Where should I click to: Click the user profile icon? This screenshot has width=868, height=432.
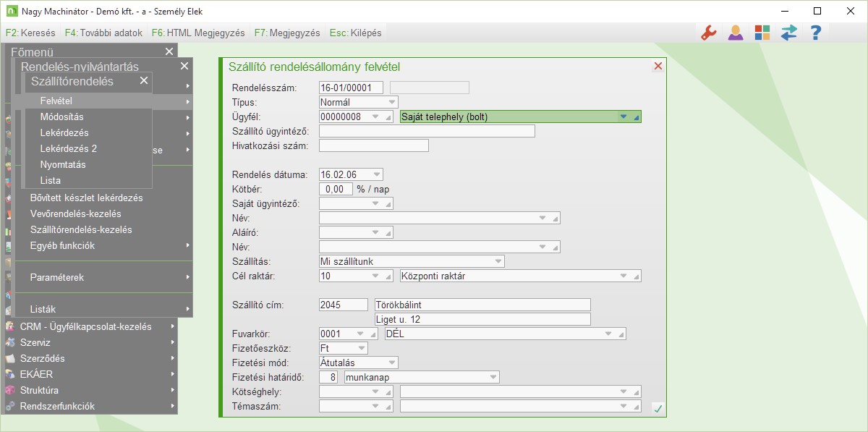pyautogui.click(x=736, y=33)
